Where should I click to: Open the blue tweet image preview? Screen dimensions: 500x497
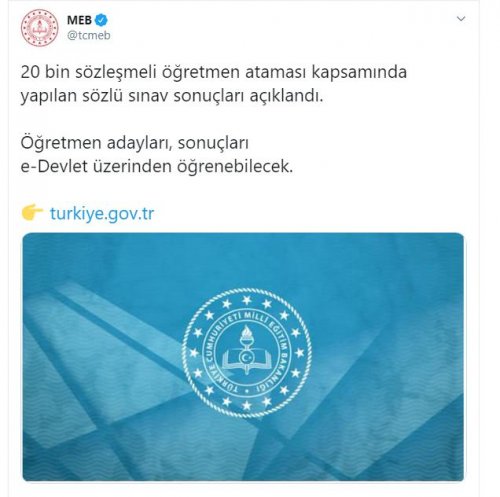point(243,357)
